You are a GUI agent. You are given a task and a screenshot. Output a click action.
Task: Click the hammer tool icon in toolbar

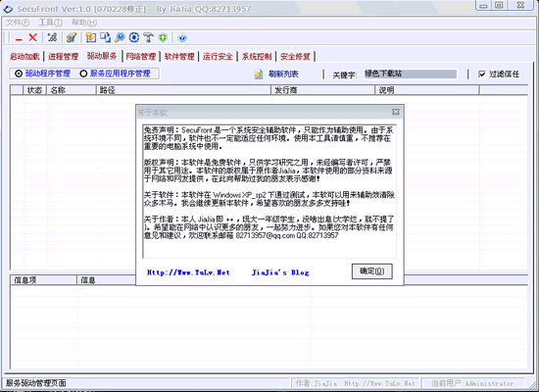pyautogui.click(x=149, y=37)
